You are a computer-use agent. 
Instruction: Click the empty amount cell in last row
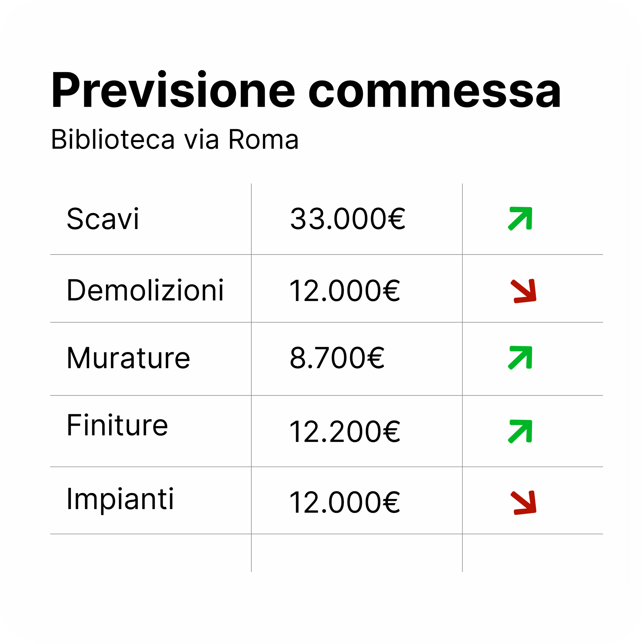[x=357, y=553]
